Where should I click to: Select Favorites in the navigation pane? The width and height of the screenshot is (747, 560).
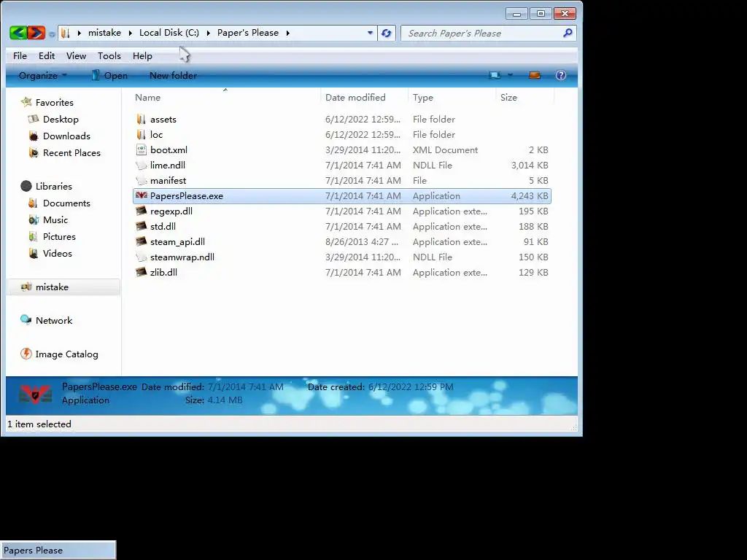click(x=54, y=102)
